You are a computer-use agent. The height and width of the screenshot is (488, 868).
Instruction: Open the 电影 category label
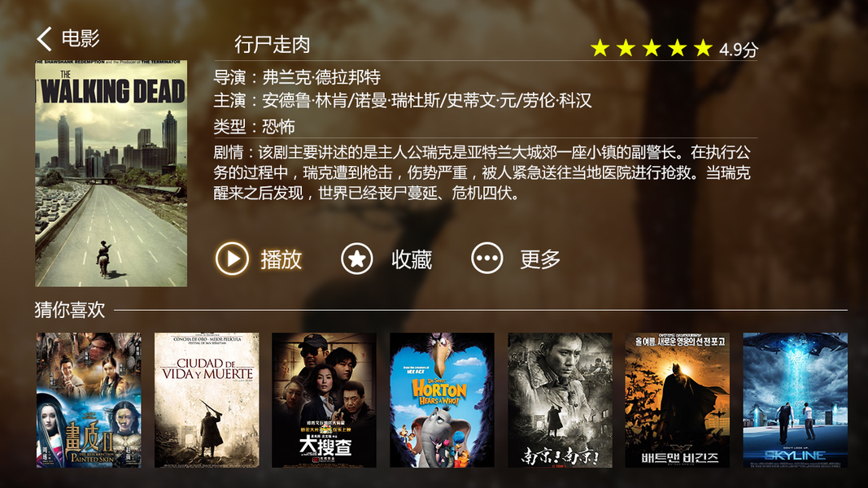coord(81,39)
